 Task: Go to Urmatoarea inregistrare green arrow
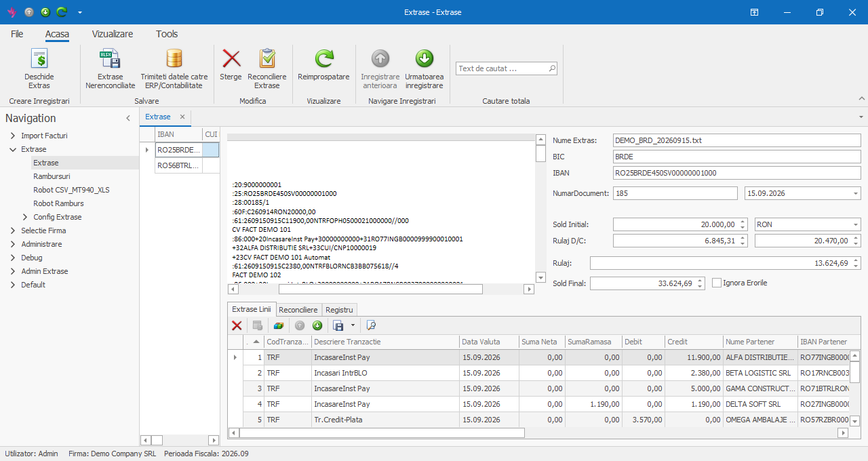coord(425,59)
